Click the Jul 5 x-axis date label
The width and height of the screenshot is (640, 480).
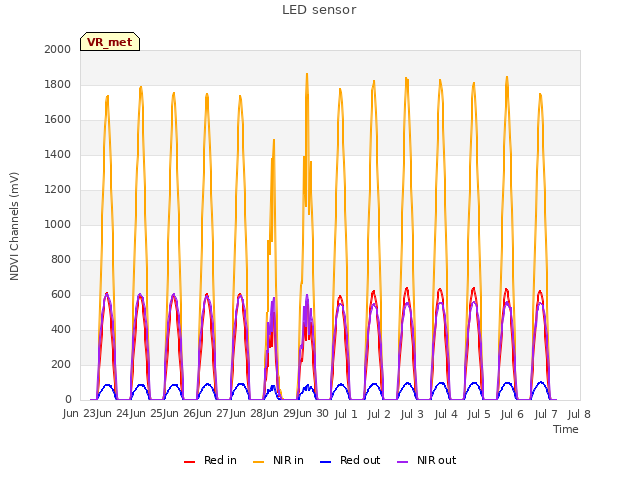pos(479,414)
